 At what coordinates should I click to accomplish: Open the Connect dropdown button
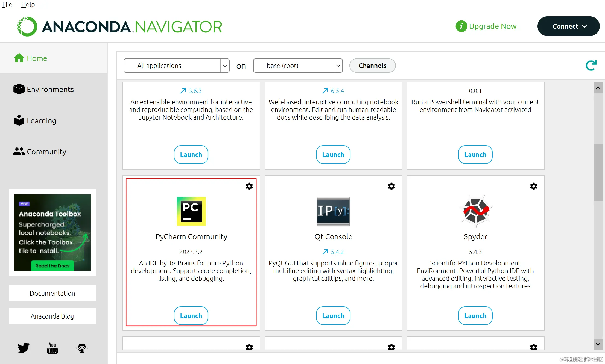point(568,26)
